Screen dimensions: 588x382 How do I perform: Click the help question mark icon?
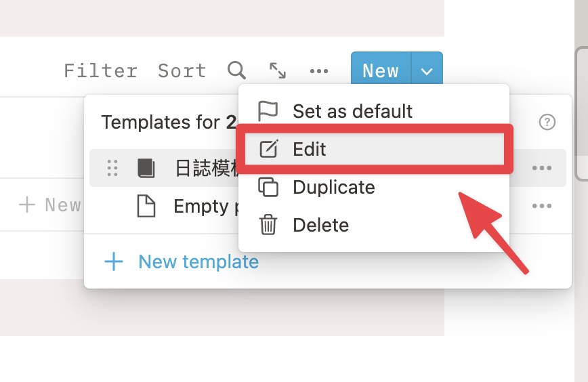pos(547,122)
